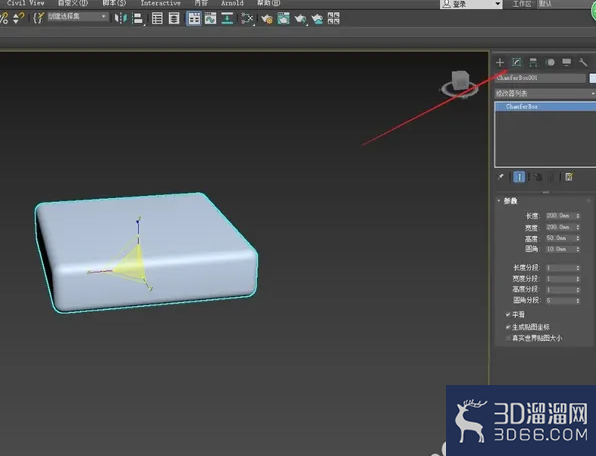
Task: Click the 高度分段 spinner arrows
Action: pos(578,290)
